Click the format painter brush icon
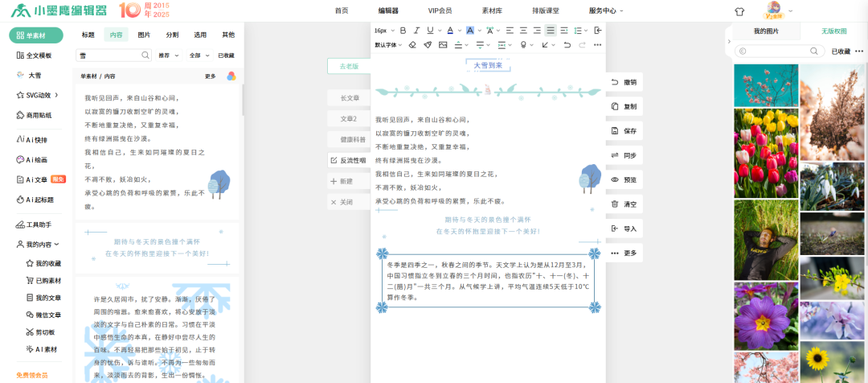 pos(428,45)
